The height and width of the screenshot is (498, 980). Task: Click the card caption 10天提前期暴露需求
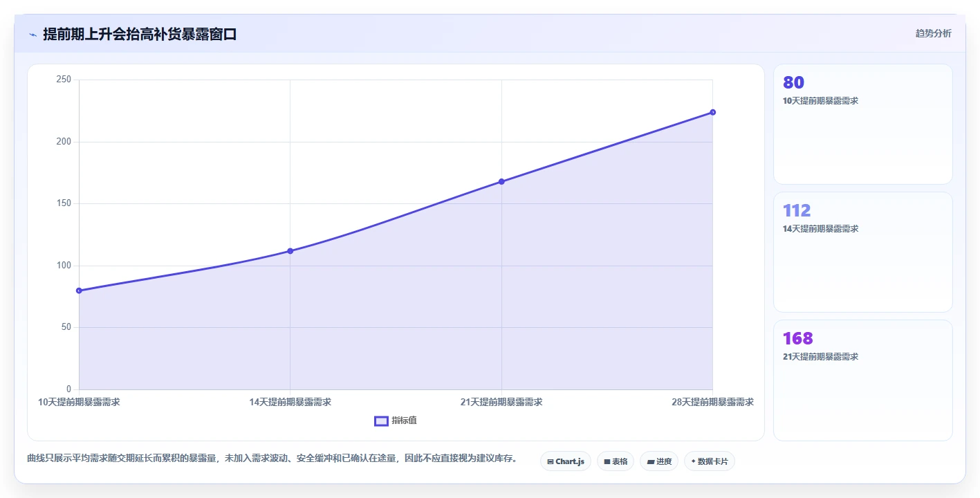pyautogui.click(x=820, y=101)
